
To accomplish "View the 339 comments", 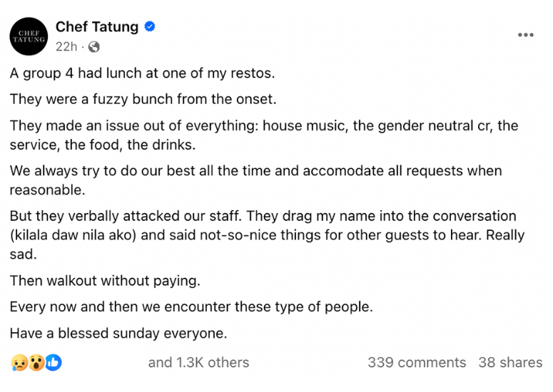I will (x=417, y=362).
